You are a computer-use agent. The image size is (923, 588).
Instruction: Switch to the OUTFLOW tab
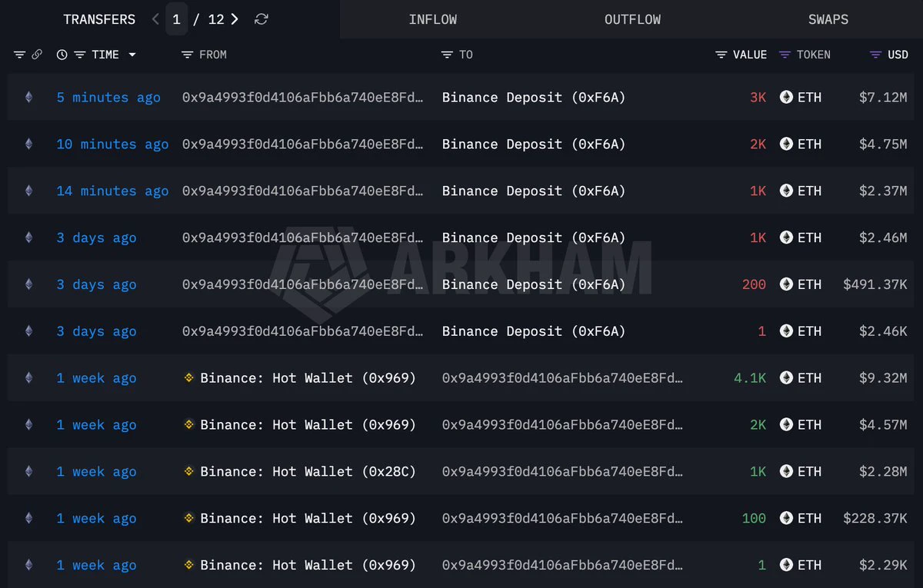[632, 19]
